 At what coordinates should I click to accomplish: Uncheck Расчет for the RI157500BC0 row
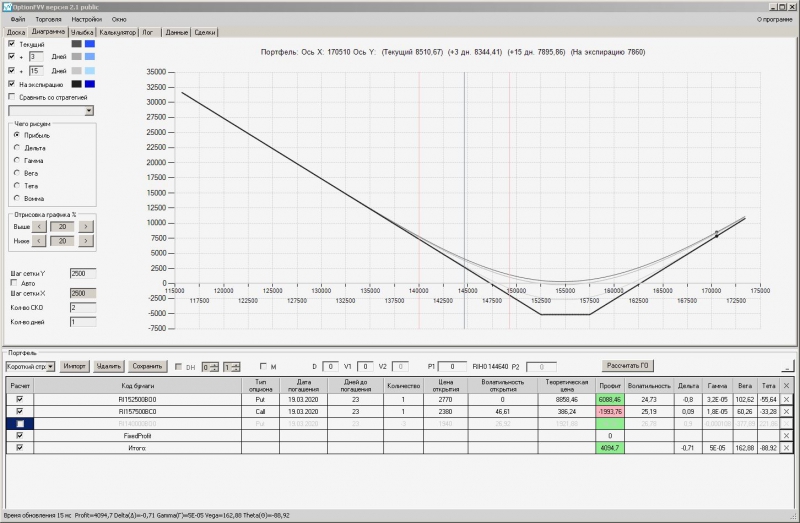(x=20, y=411)
